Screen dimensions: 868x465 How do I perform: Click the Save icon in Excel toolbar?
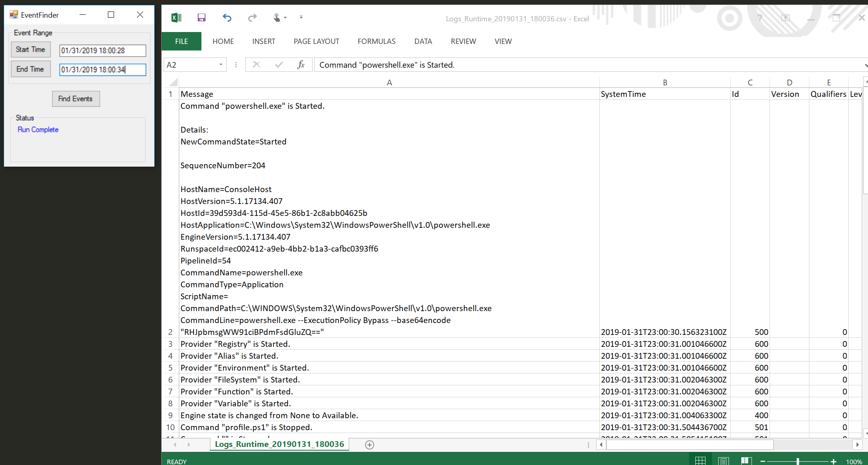201,18
